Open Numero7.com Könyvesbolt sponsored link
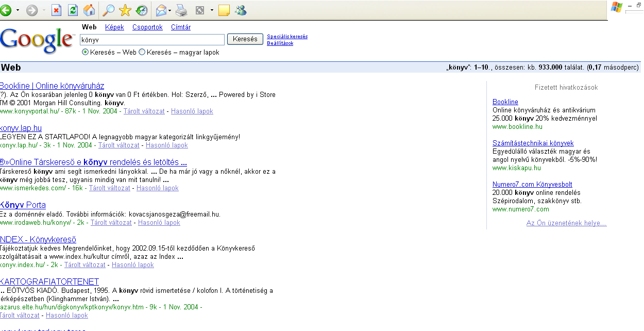 pyautogui.click(x=532, y=185)
